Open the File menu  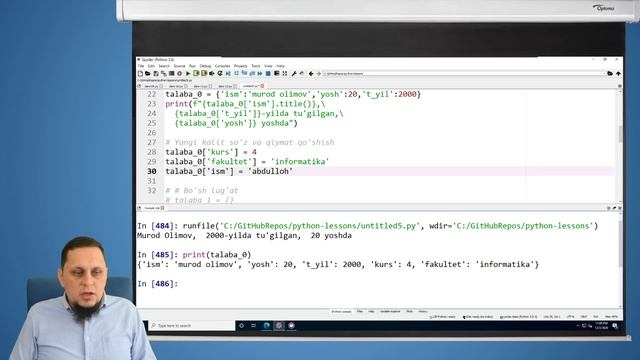pos(141,66)
